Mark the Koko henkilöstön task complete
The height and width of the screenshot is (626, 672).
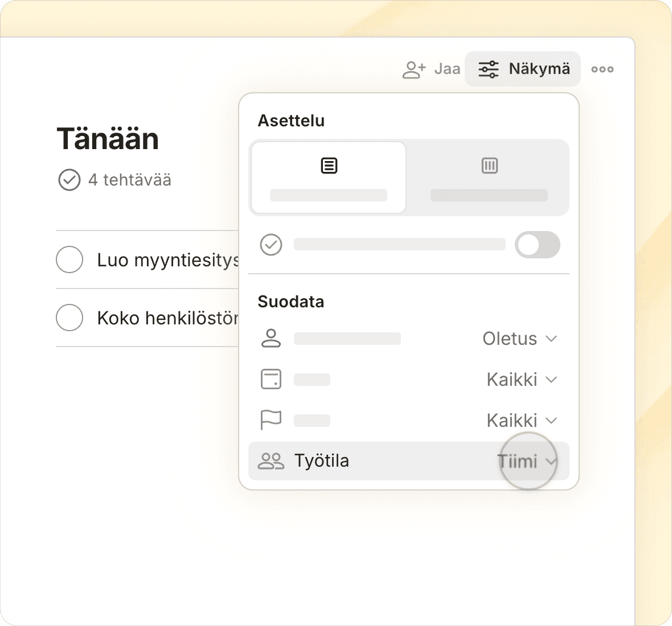[x=69, y=318]
